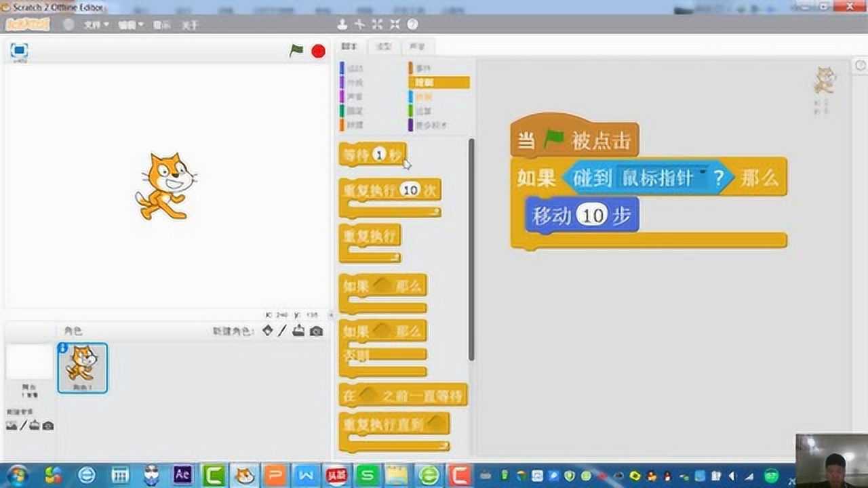Select the 运算 Operators block category
Viewport: 868px width, 488px height.
tap(420, 111)
